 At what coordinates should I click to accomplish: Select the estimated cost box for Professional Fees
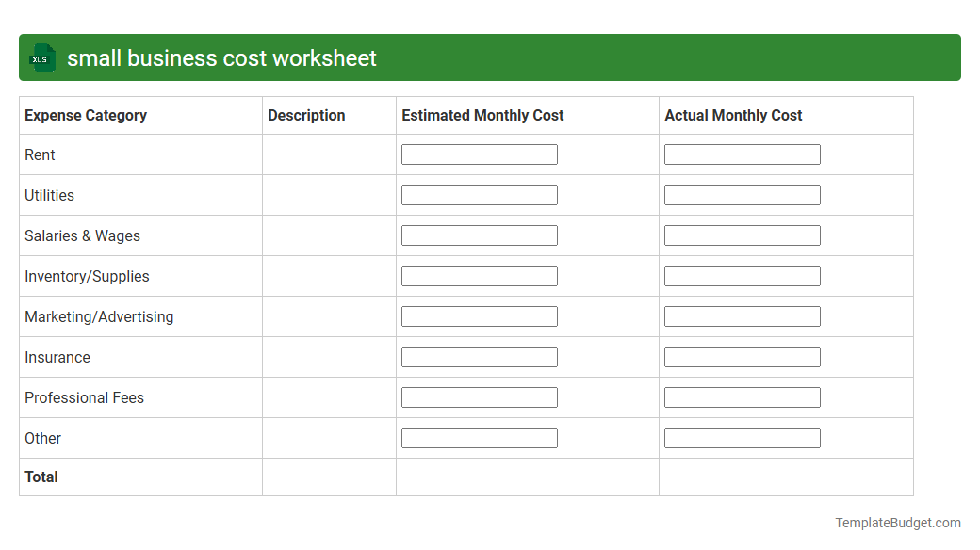[479, 396]
